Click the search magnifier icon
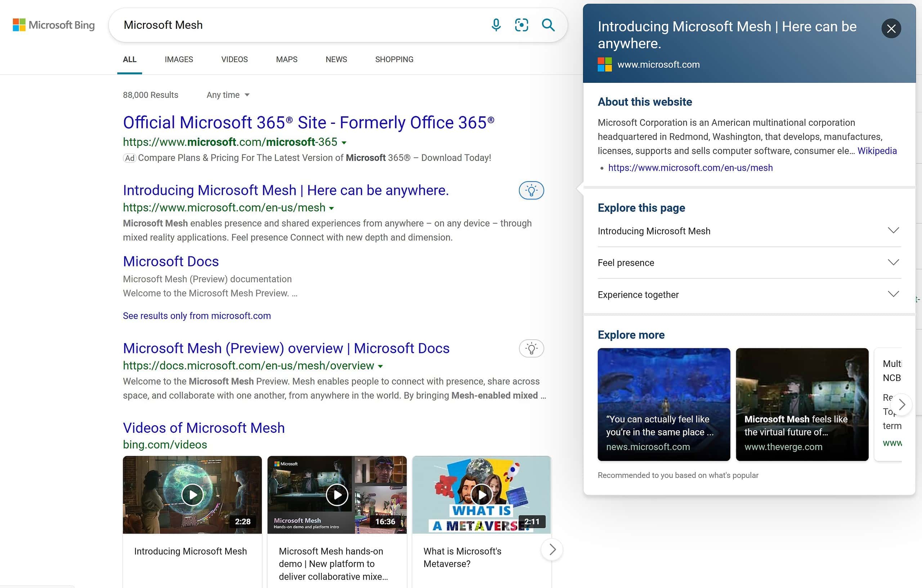Viewport: 922px width, 588px height. pos(548,25)
